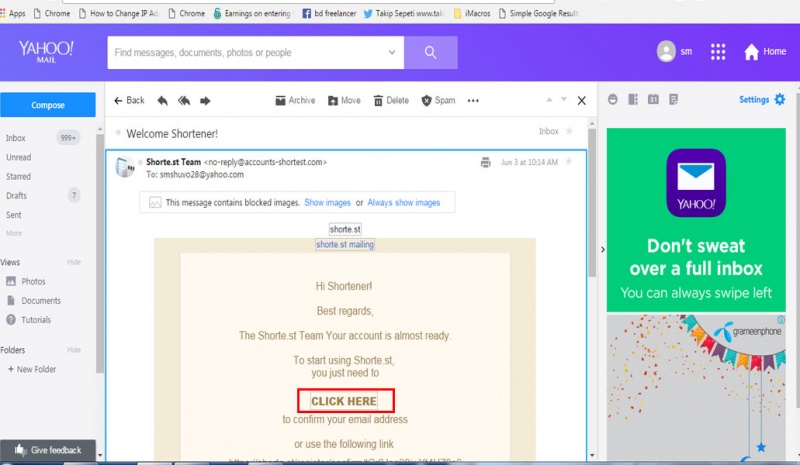Open the Drafts folder

point(16,196)
